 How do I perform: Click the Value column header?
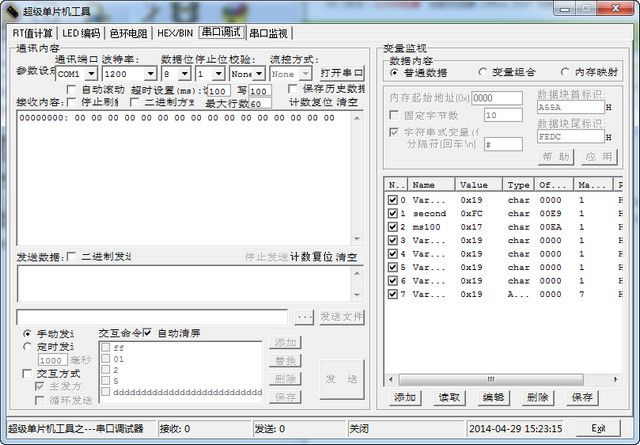(479, 185)
